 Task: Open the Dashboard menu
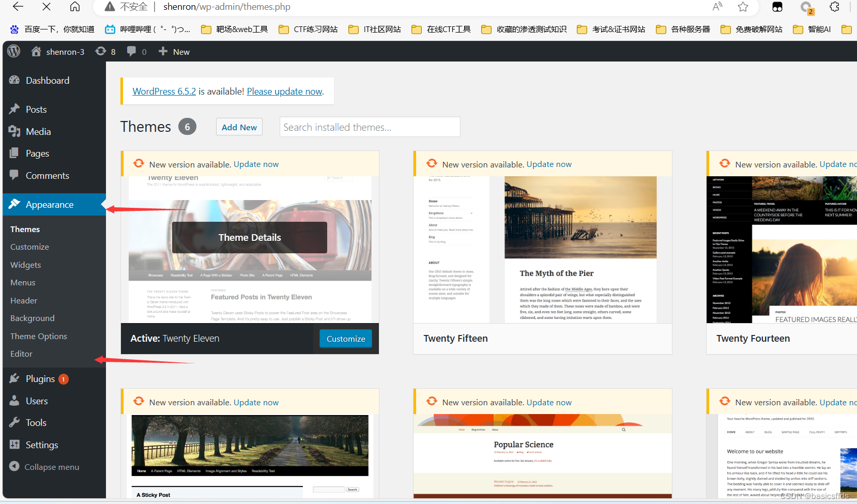(54, 81)
